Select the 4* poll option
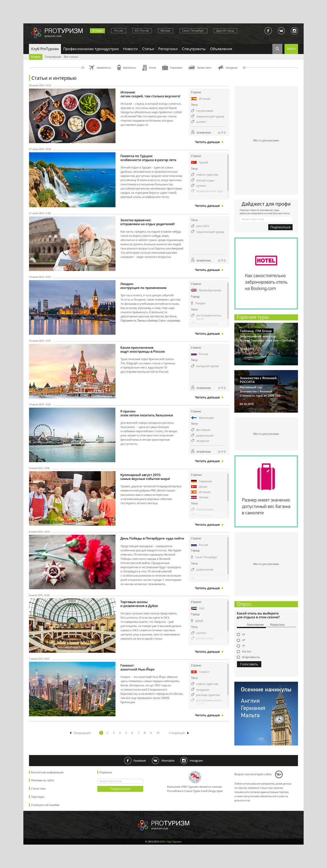 tap(238, 640)
